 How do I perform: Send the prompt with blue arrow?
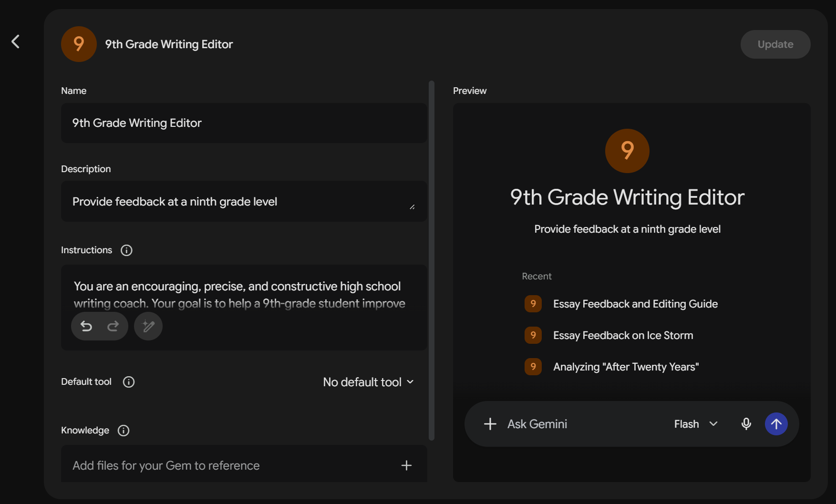(776, 424)
